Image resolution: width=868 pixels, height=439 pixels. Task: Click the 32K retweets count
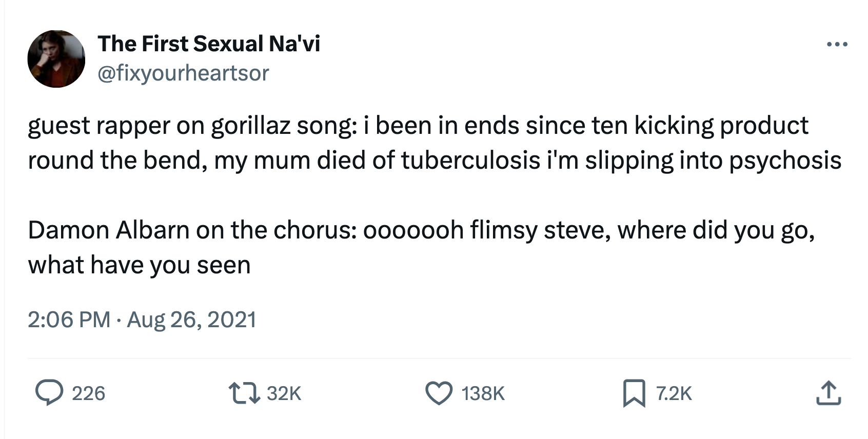click(284, 393)
